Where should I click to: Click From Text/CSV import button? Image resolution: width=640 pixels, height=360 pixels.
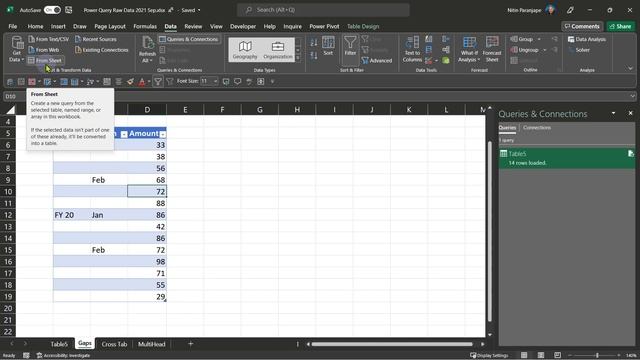click(x=49, y=39)
